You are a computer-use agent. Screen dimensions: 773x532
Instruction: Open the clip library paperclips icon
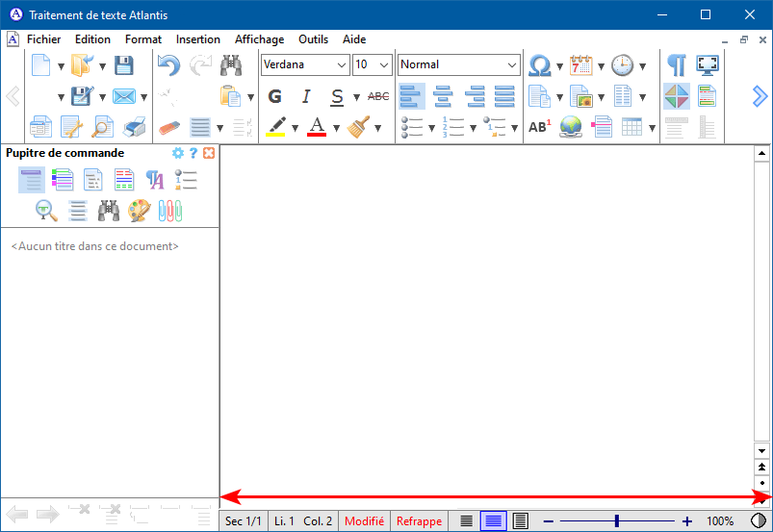coord(170,210)
